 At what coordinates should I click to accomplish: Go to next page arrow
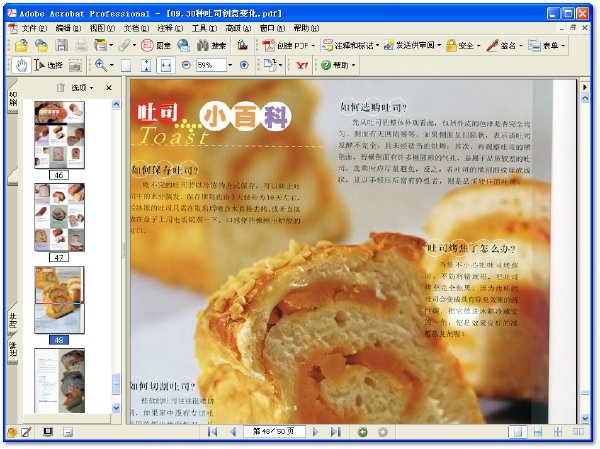point(315,432)
